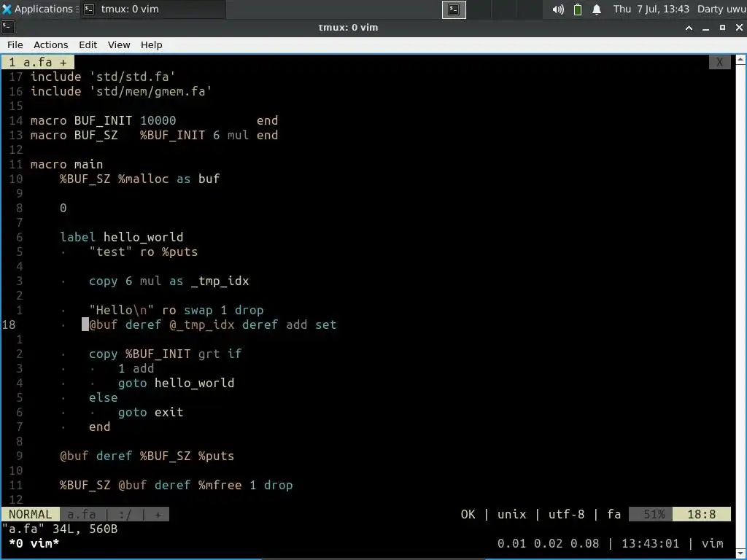Click 'copy %BUF_INIT grt if' line
Screen dimensions: 747x560
click(x=165, y=354)
